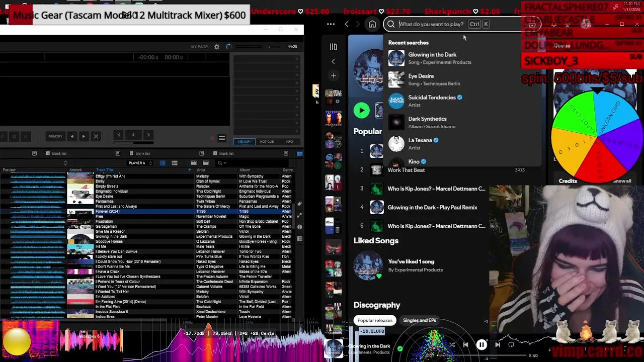Create new playlist plus icon
The width and height of the screenshot is (644, 362).
pyautogui.click(x=333, y=75)
